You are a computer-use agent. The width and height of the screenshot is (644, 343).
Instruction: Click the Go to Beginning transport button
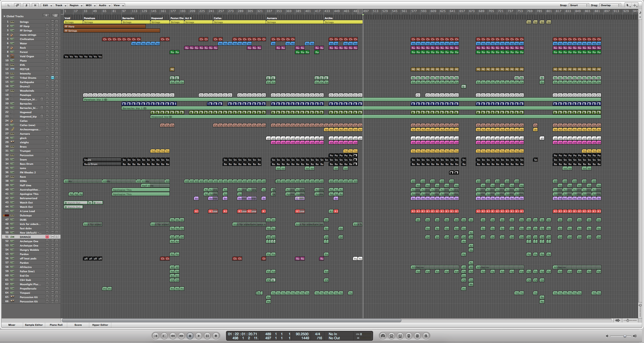click(156, 336)
